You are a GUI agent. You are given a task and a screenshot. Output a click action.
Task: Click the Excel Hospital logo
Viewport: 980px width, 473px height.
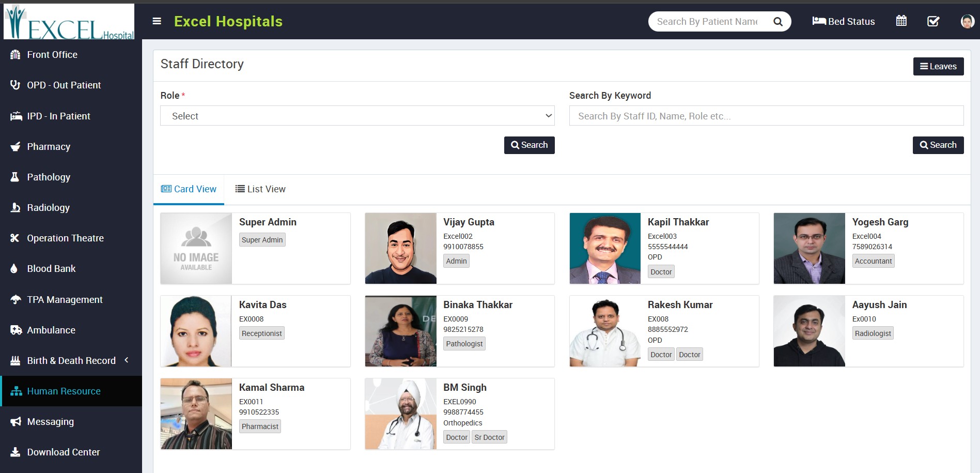(69, 22)
